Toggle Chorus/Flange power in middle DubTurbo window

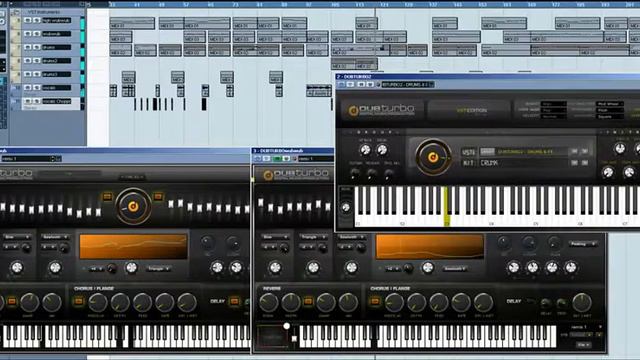click(x=374, y=301)
